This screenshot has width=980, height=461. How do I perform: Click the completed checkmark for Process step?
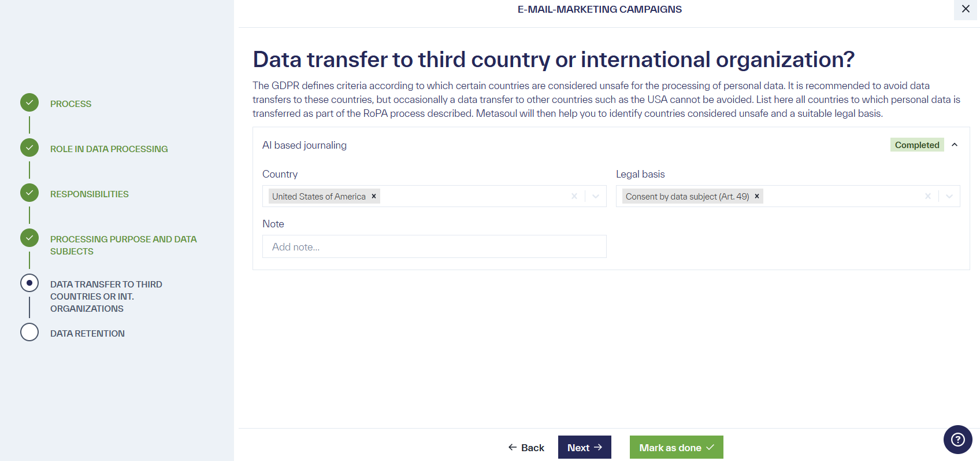pos(29,102)
